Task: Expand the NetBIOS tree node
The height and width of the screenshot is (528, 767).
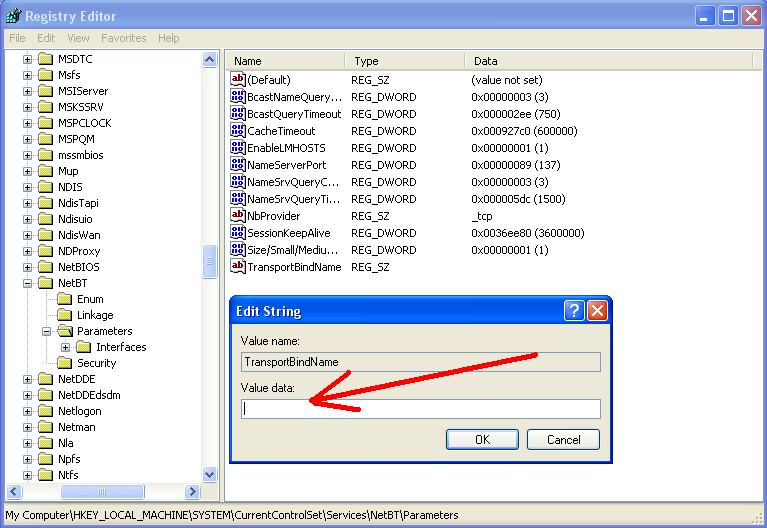Action: [x=27, y=267]
